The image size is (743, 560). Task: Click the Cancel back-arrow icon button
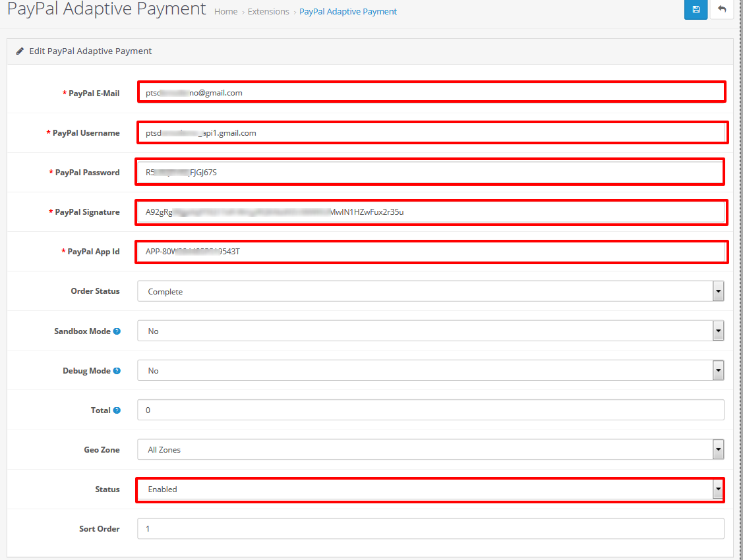[722, 9]
